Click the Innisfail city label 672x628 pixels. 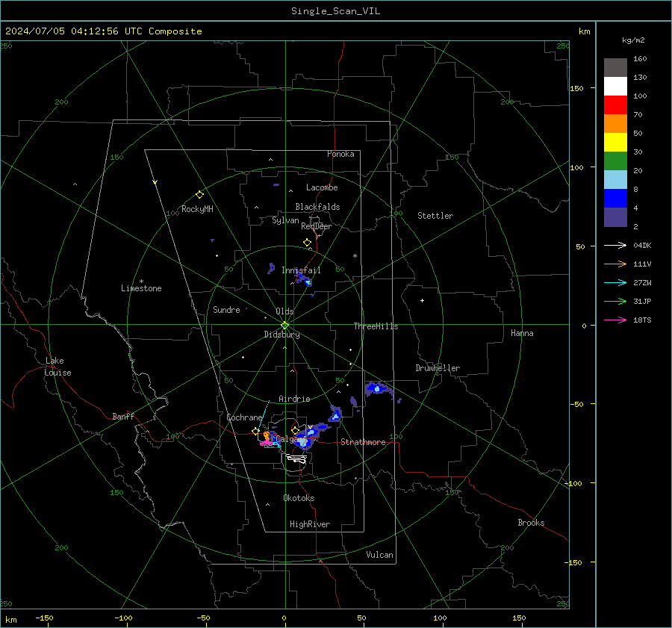pyautogui.click(x=301, y=270)
